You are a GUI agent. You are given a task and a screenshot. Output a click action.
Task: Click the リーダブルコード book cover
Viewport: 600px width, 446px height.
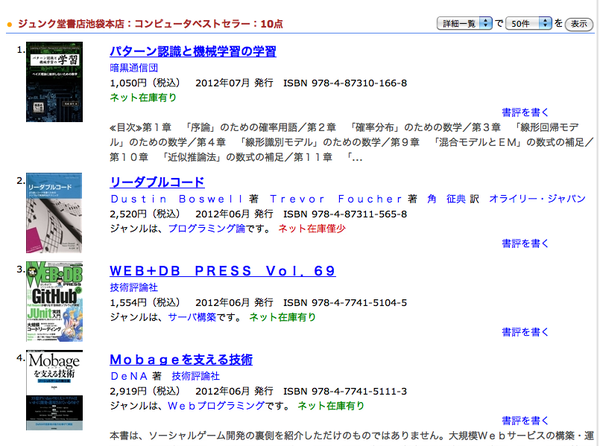(54, 213)
